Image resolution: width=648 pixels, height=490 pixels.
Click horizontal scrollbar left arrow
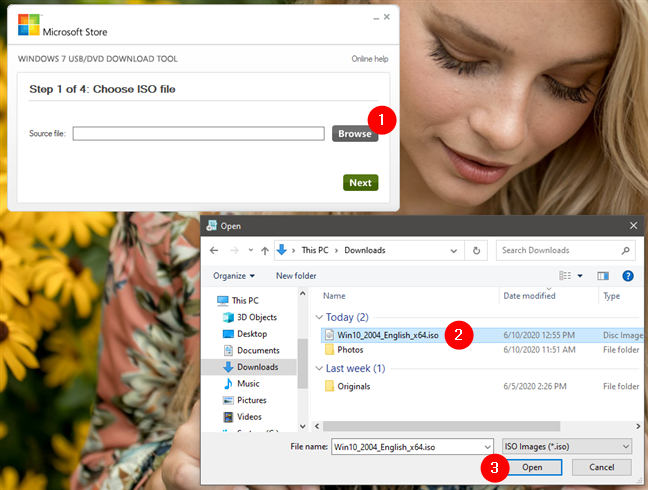[x=317, y=426]
